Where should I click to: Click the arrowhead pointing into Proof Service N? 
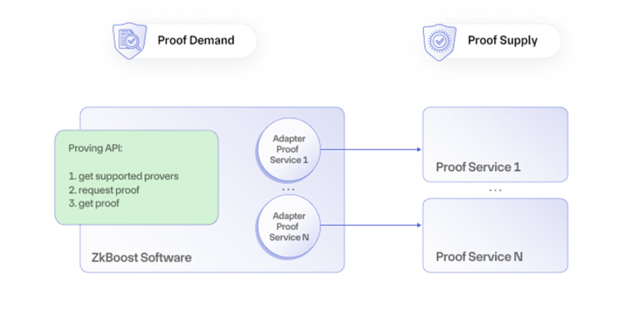(418, 225)
